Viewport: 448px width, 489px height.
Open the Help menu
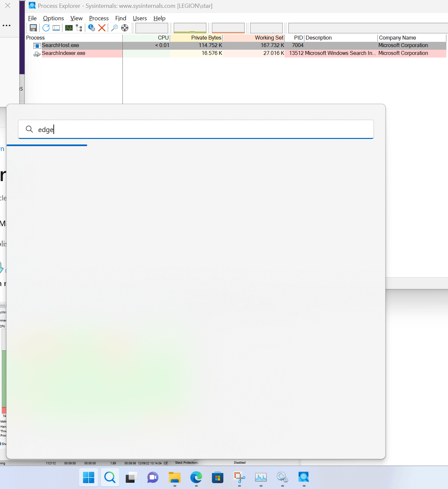(x=159, y=18)
